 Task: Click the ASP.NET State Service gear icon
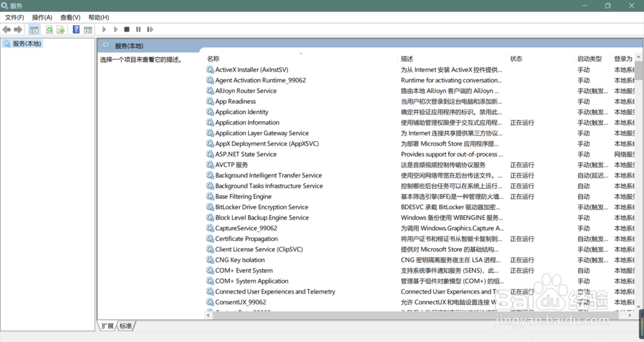coord(210,154)
